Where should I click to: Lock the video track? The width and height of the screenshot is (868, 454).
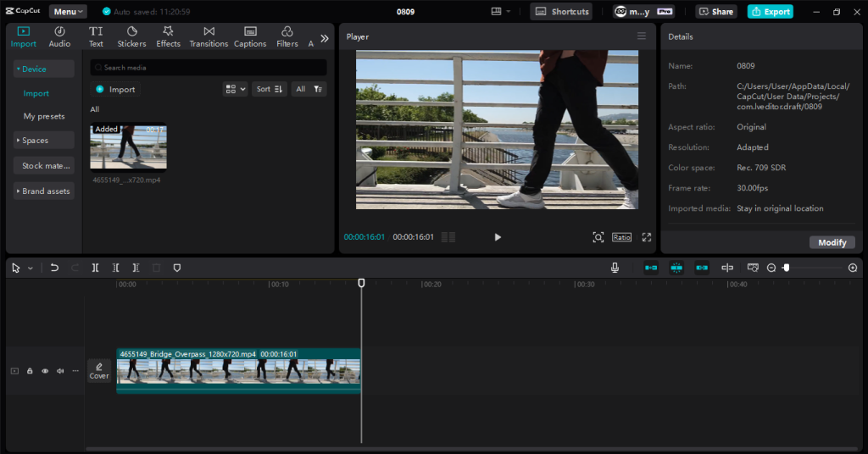(30, 371)
